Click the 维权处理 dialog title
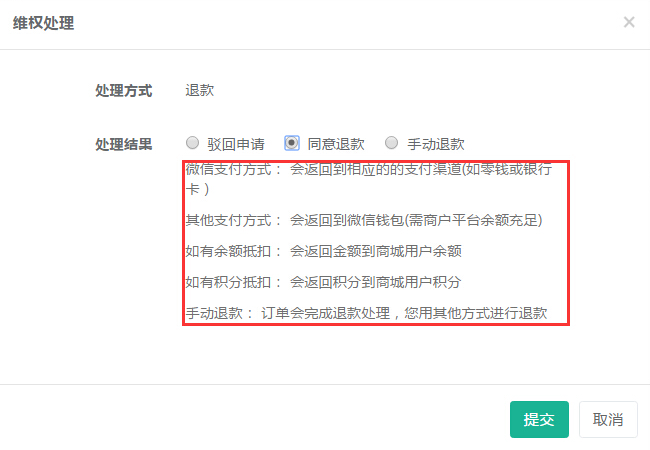 44,23
